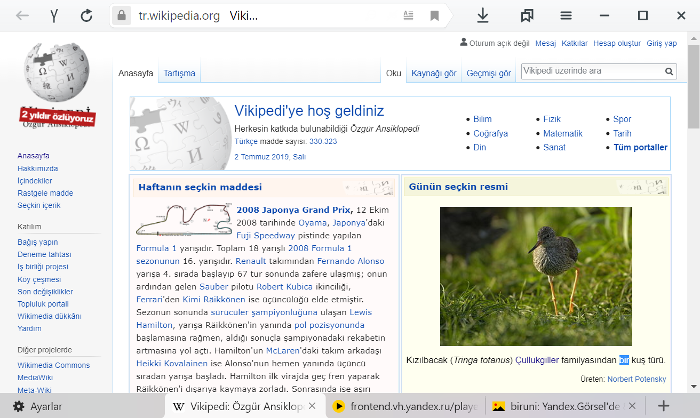Image resolution: width=700 pixels, height=418 pixels.
Task: Open the Çullukgiller family link
Action: [537, 360]
